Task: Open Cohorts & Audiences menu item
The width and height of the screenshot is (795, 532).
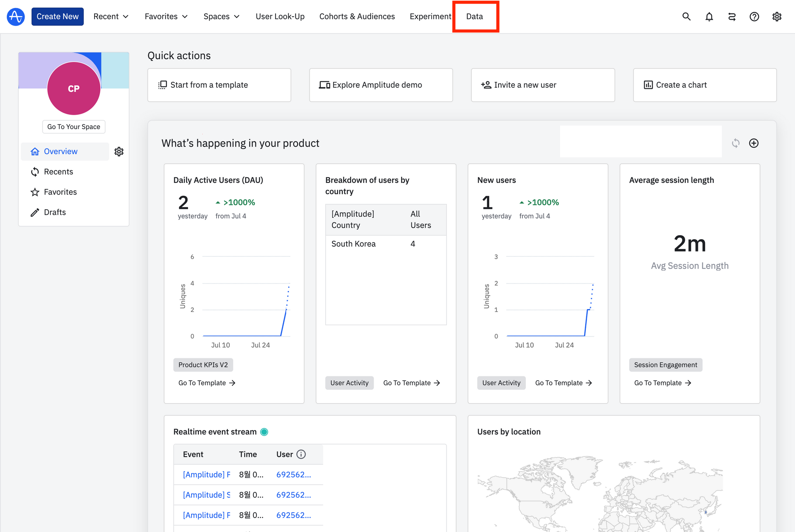Action: coord(357,17)
